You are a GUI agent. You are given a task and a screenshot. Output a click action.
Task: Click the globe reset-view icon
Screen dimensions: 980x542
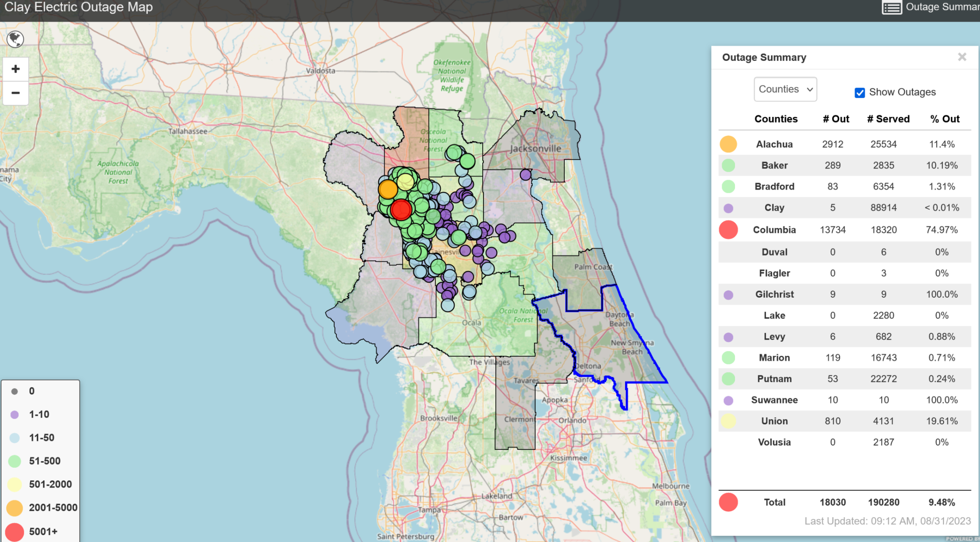pyautogui.click(x=16, y=39)
